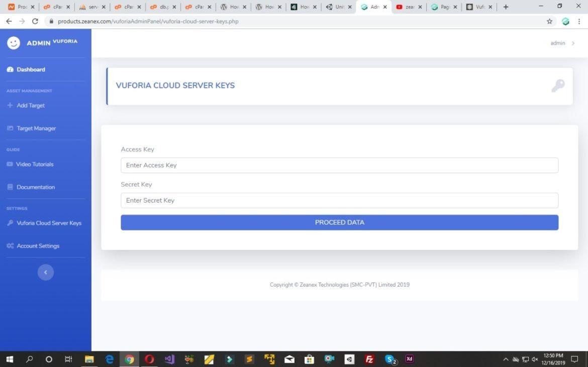Click the address bar URL
The height and width of the screenshot is (367, 588).
click(x=148, y=22)
